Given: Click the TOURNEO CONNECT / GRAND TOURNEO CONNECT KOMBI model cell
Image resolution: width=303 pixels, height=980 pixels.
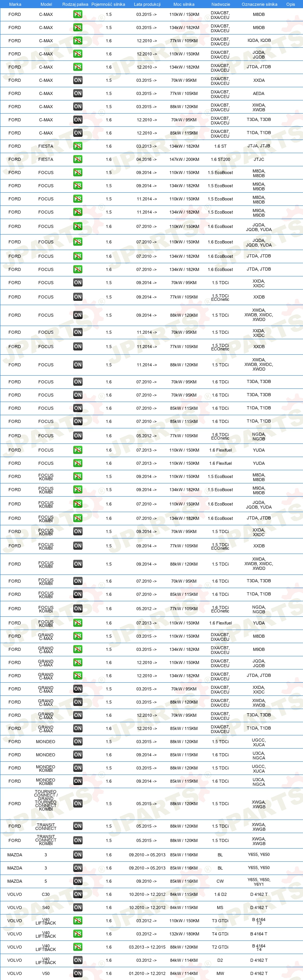Looking at the screenshot, I should (46, 801).
